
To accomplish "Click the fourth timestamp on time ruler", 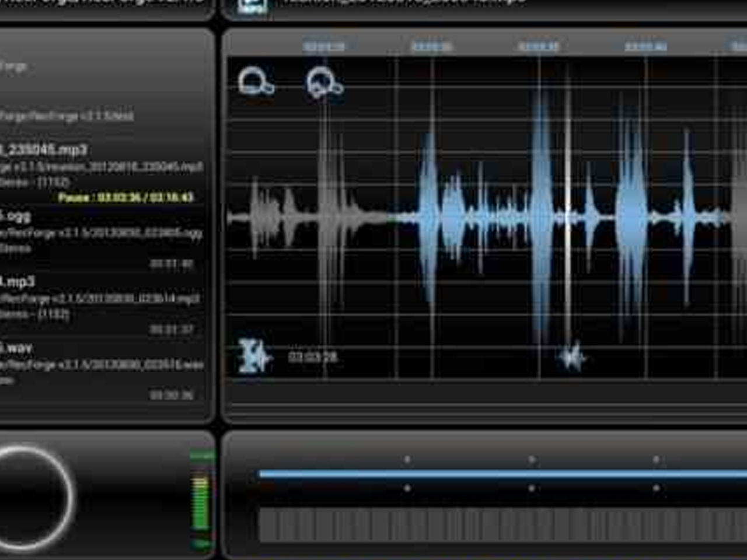I will click(645, 47).
